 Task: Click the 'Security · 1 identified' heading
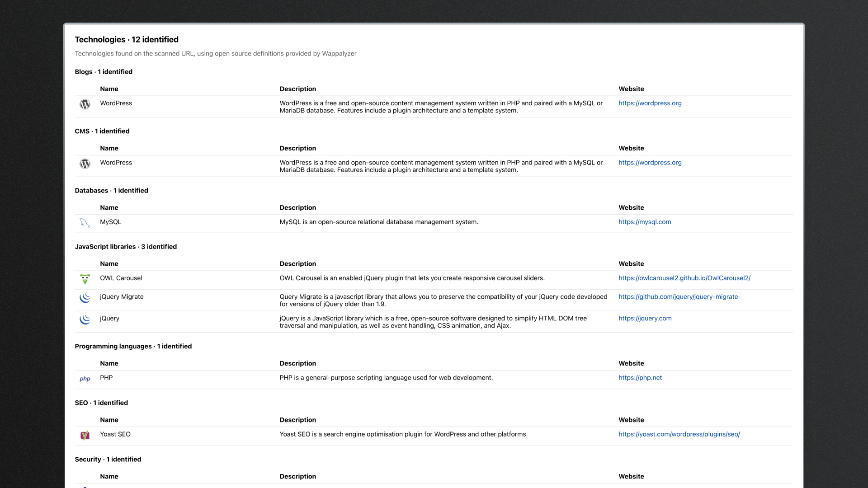108,459
